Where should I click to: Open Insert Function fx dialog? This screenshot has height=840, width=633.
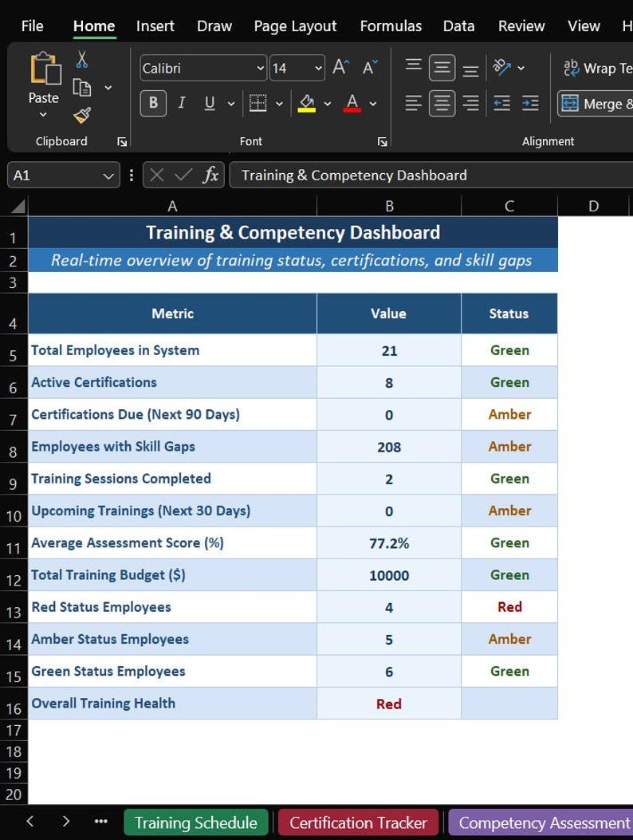pyautogui.click(x=210, y=175)
